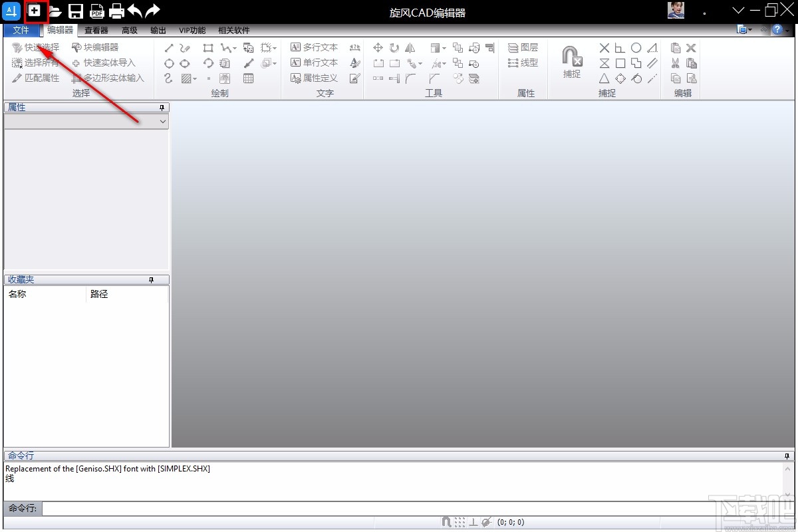This screenshot has height=532, width=798.
Task: Click the paste clipboard icon
Action: [676, 48]
